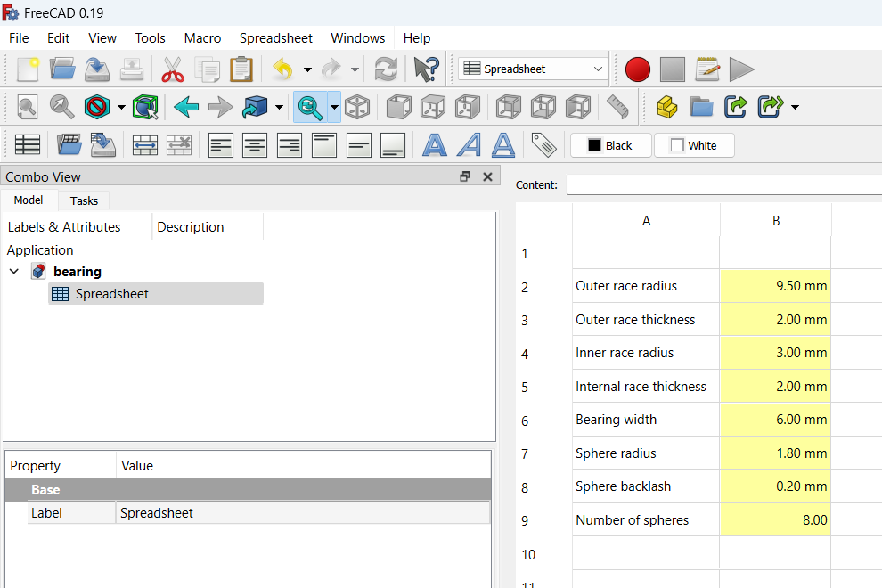Viewport: 882px width, 588px height.
Task: Open the Black text color picker
Action: point(611,146)
